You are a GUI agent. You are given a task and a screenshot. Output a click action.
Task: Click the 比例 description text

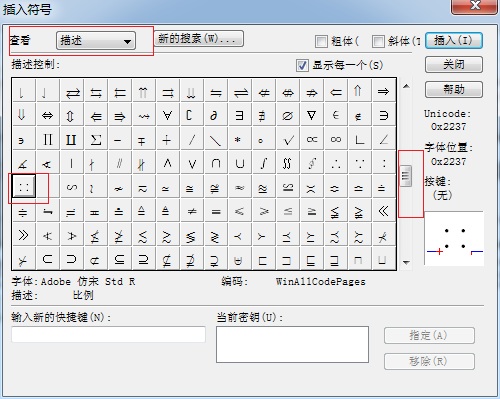(x=83, y=295)
